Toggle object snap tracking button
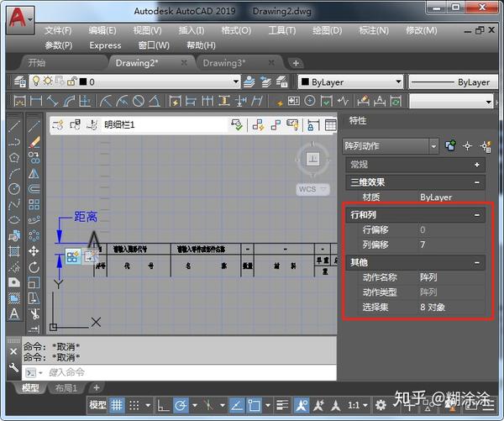Screen dimensions: 504x421 [x=237, y=405]
